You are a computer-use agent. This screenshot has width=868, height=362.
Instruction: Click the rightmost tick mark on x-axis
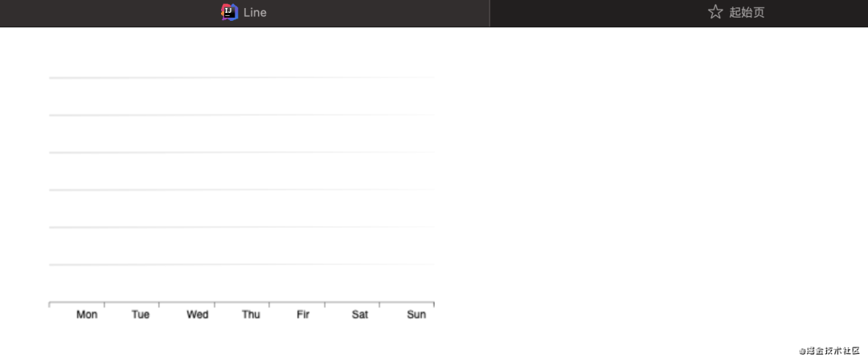click(x=434, y=304)
